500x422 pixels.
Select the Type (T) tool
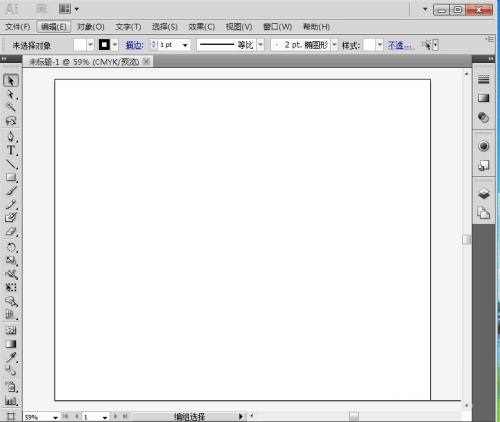coord(11,150)
